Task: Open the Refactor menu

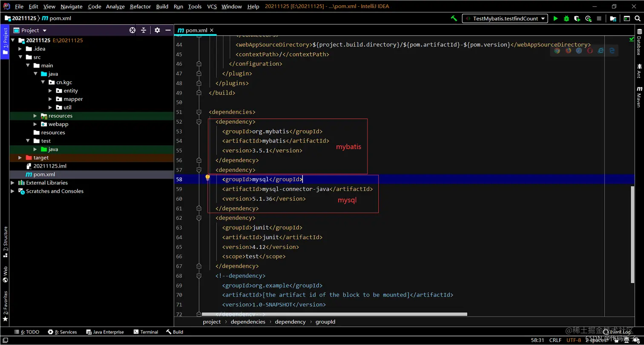Action: point(140,6)
